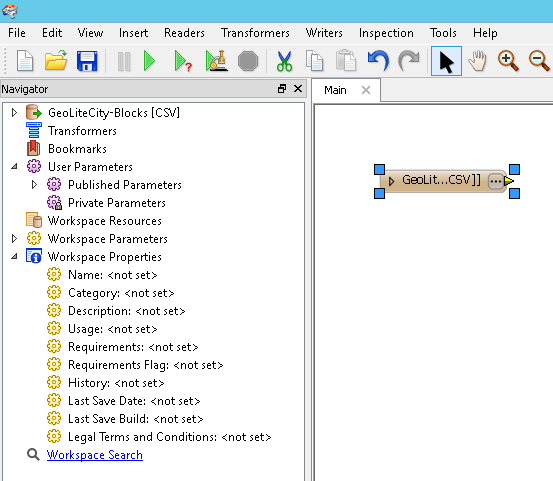
Task: Toggle the arrow Select tool
Action: pos(446,61)
